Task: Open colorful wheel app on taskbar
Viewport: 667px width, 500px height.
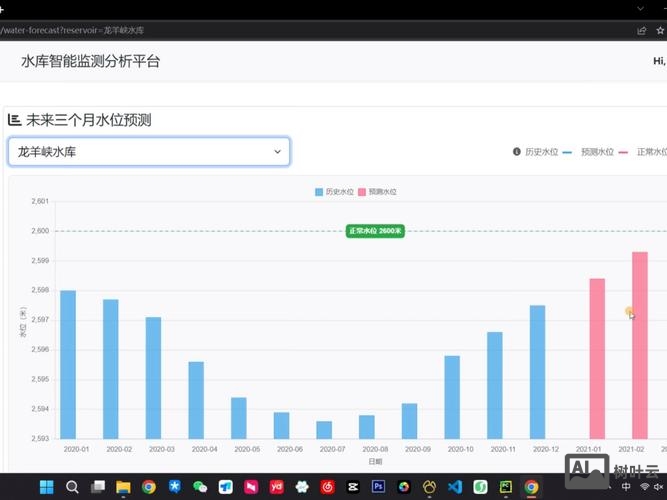Action: point(404,486)
